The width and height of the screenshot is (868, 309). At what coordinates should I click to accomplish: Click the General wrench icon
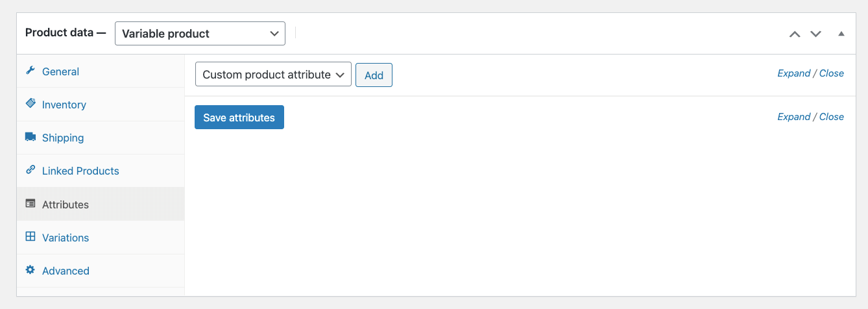(30, 71)
